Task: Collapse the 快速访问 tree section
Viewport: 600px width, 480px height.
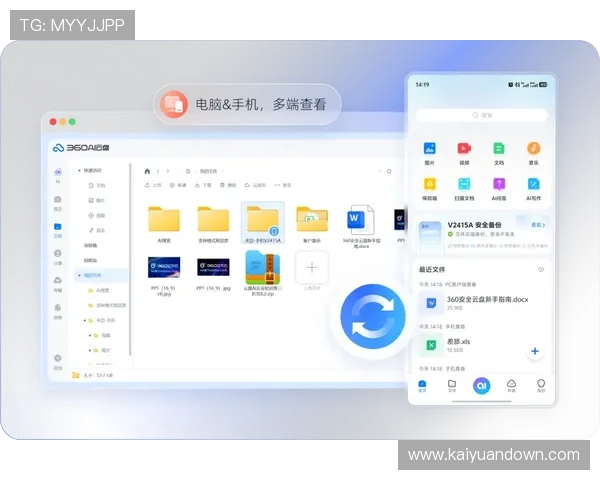Action: coord(79,170)
